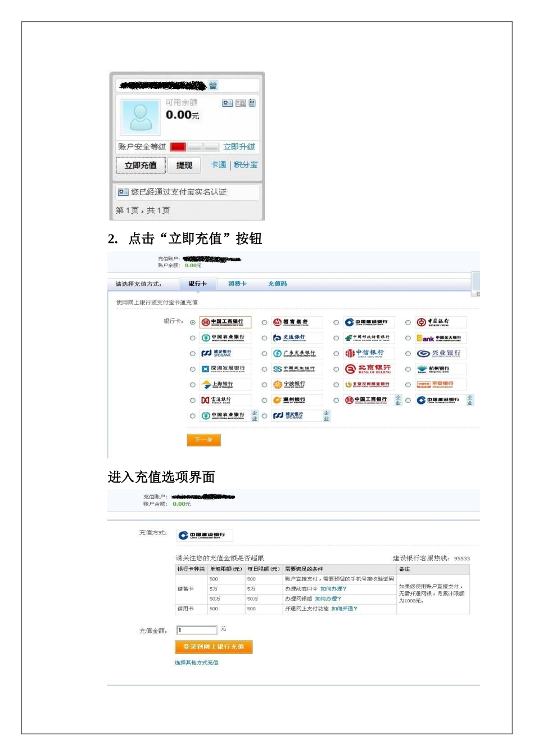534x756 pixels.
Task: Click the user avatar picture
Action: coord(141,117)
